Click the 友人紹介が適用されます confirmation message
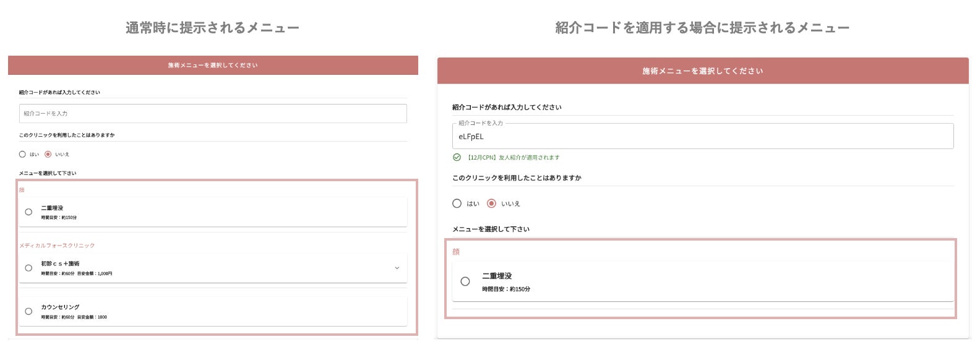This screenshot has height=355, width=980. (529, 158)
